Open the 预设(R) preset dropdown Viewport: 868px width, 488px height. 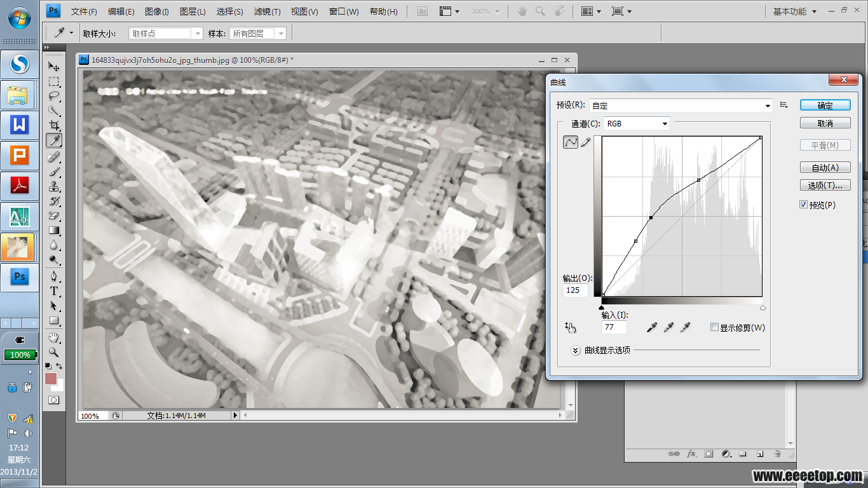click(x=681, y=105)
